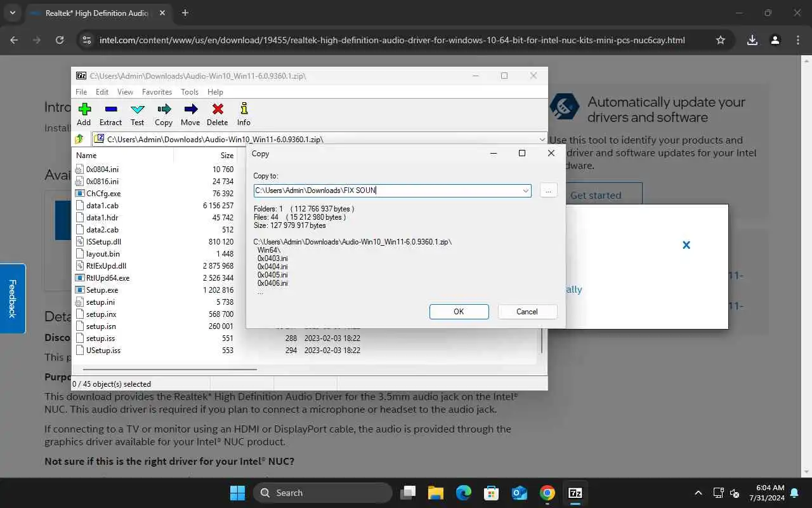Open the File menu
Screen dimensions: 812x508
coord(81,92)
